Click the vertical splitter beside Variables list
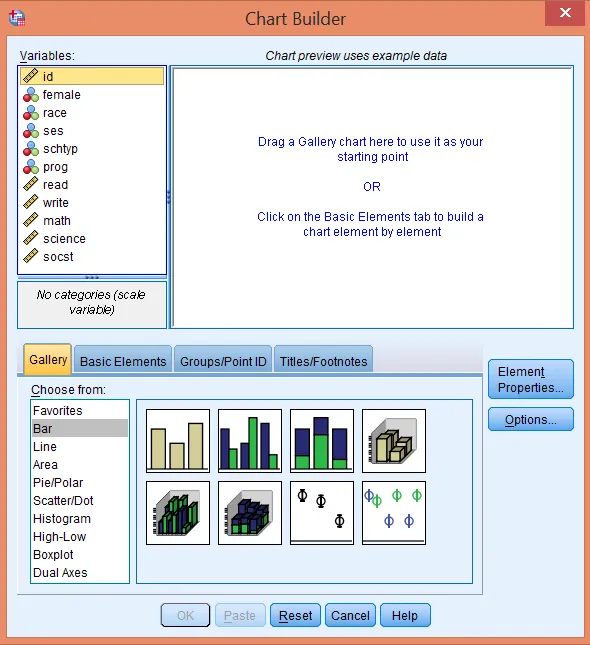 tap(169, 197)
